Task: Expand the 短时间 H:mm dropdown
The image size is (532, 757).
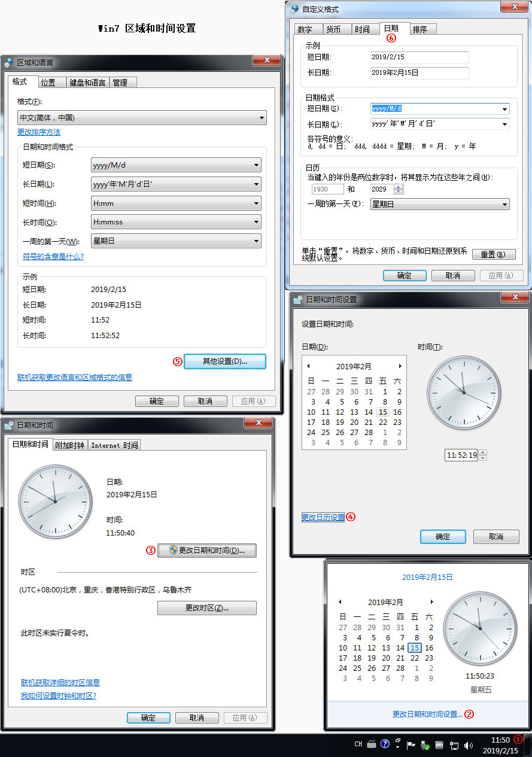Action: pyautogui.click(x=176, y=203)
